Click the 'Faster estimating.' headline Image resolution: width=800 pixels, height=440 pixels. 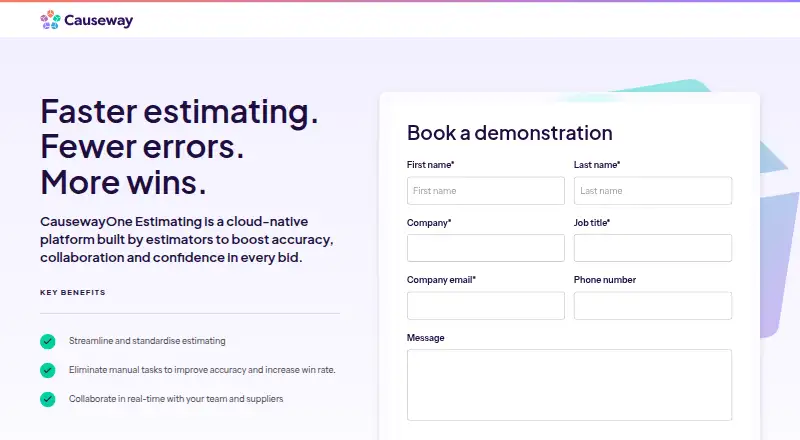point(179,112)
